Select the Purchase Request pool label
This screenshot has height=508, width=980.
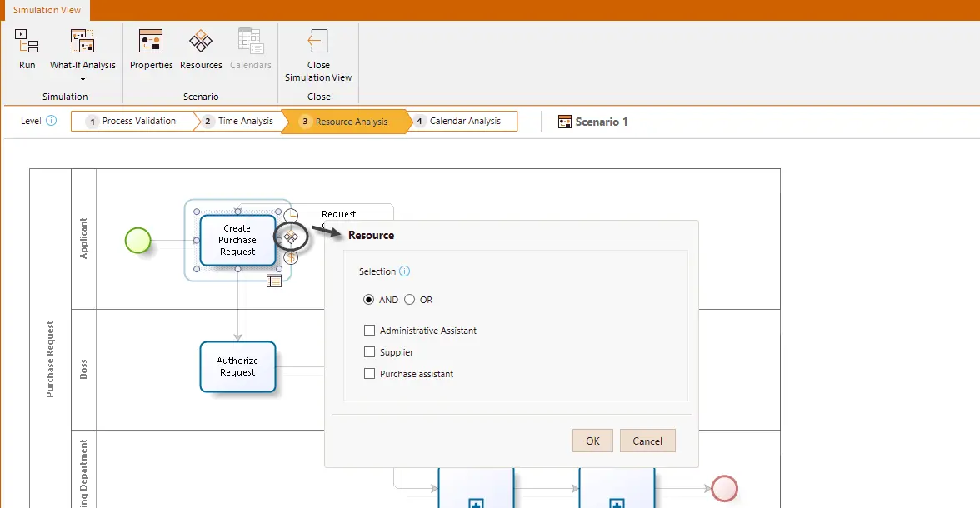[x=50, y=359]
